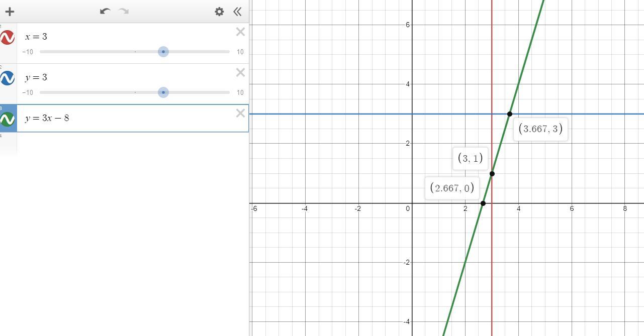Click the y = 3 slider thumb
The image size is (644, 336).
(163, 92)
